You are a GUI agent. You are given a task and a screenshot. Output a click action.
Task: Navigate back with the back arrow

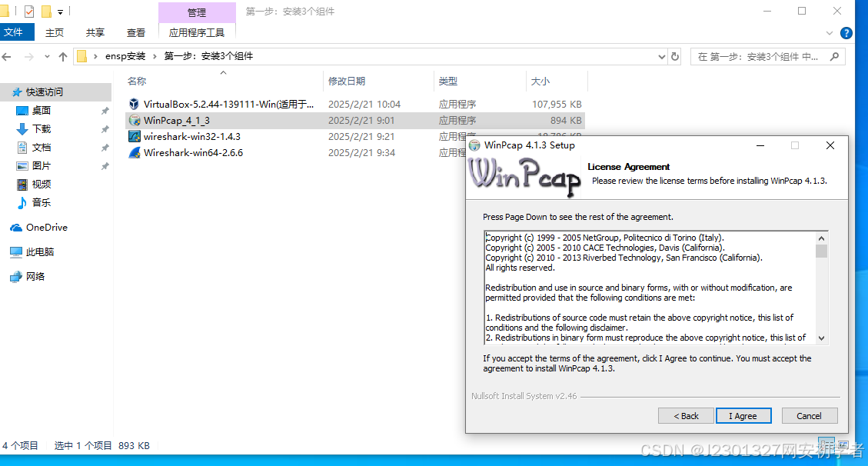click(7, 56)
